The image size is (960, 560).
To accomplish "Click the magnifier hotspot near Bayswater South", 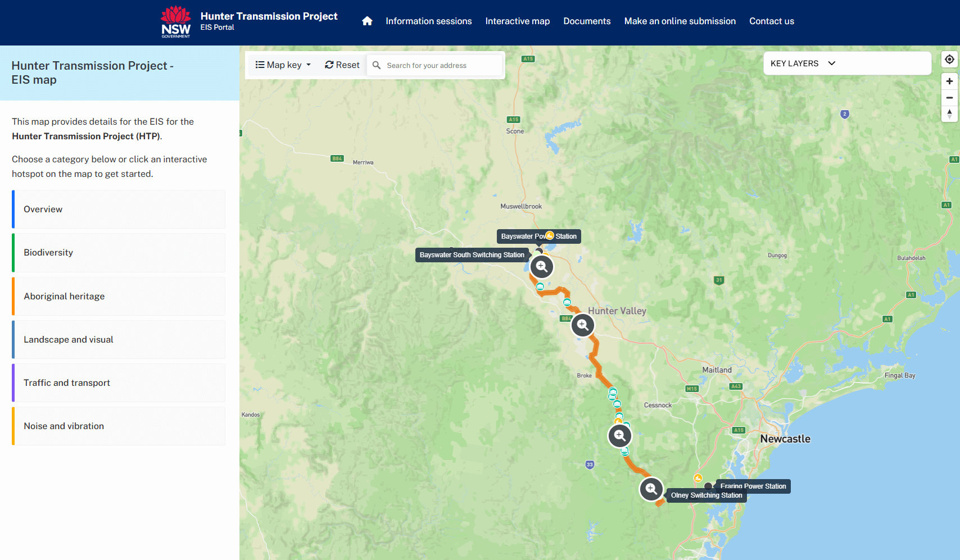I will 542,267.
